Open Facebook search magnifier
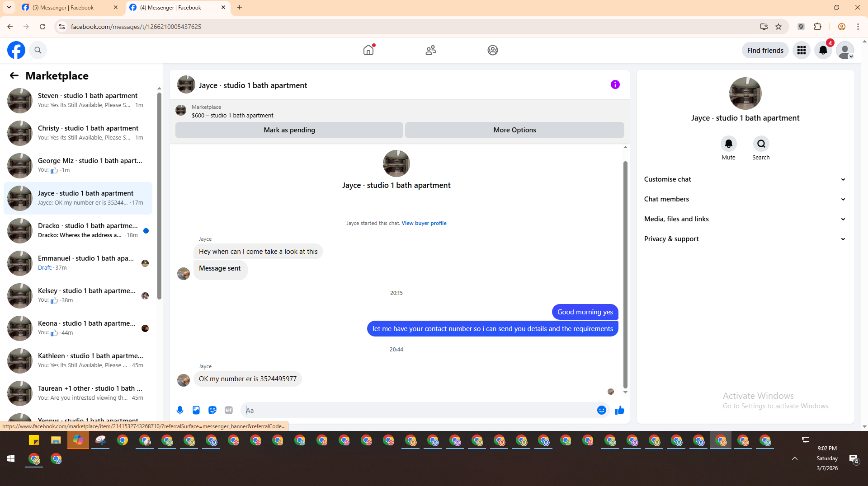The width and height of the screenshot is (868, 486). pos(38,50)
